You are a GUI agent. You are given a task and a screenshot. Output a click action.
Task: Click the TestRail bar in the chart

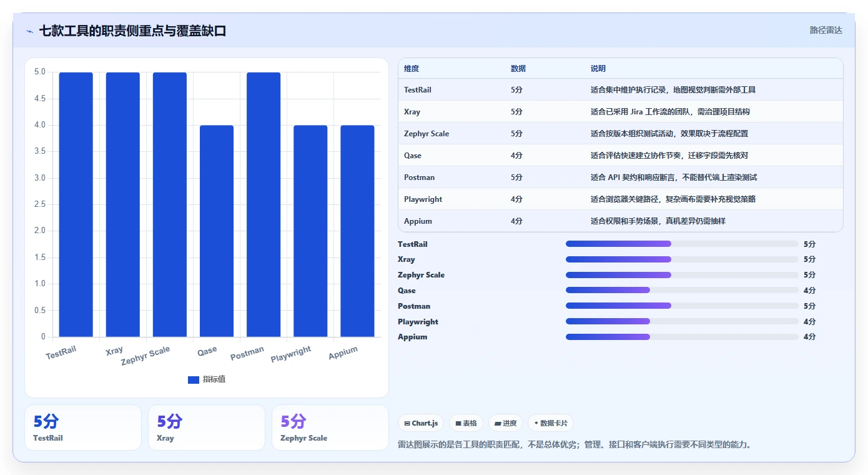coord(76,204)
